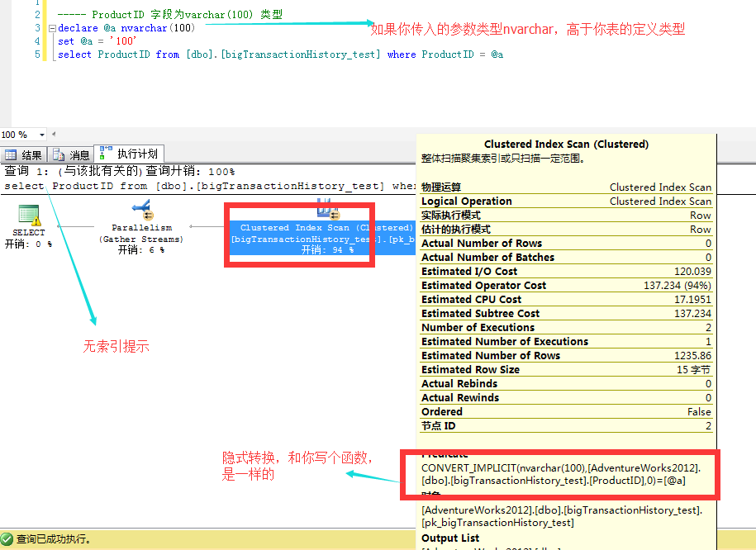This screenshot has width=756, height=550.
Task: Click the 查询 1 query cost header text
Action: click(x=120, y=171)
